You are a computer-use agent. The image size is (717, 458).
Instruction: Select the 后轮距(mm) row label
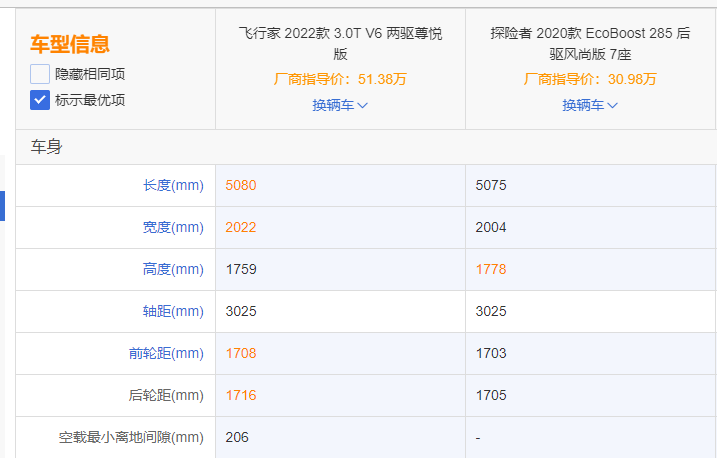point(166,395)
